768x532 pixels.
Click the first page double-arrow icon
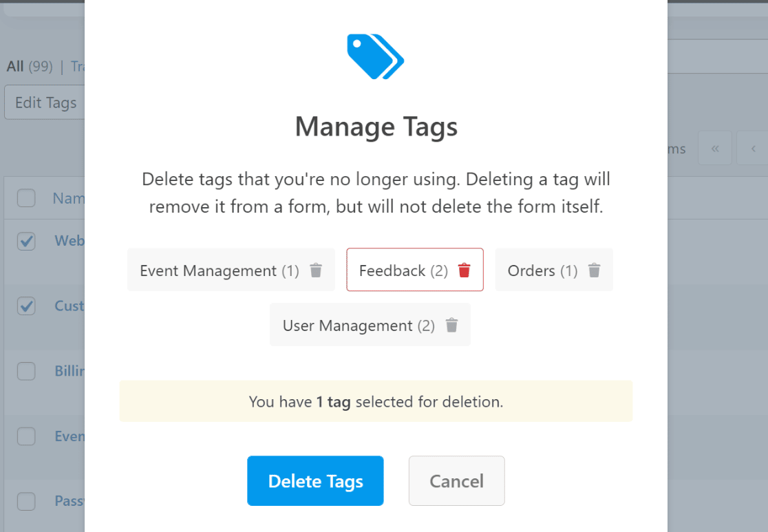coord(715,148)
